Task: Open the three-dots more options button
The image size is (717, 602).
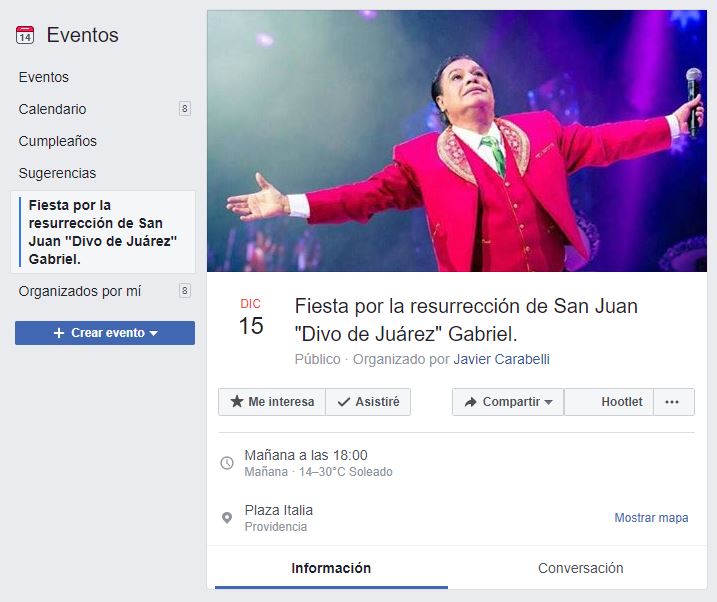Action: pyautogui.click(x=674, y=402)
